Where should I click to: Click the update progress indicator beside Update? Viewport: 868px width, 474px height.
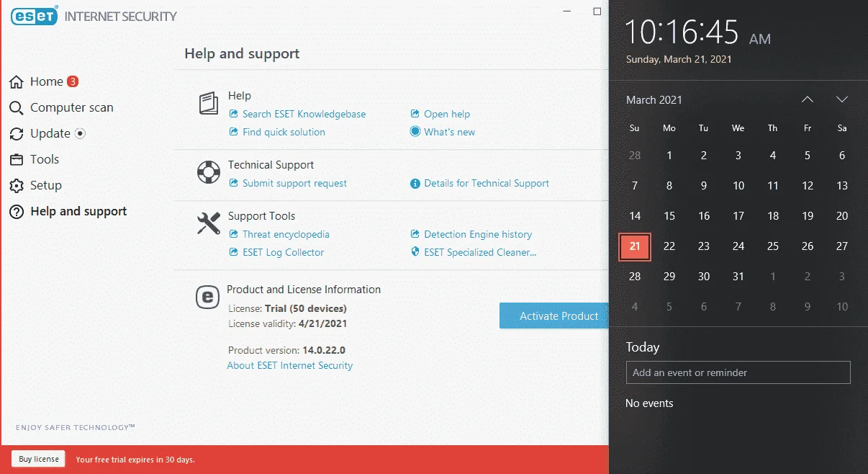pos(80,133)
